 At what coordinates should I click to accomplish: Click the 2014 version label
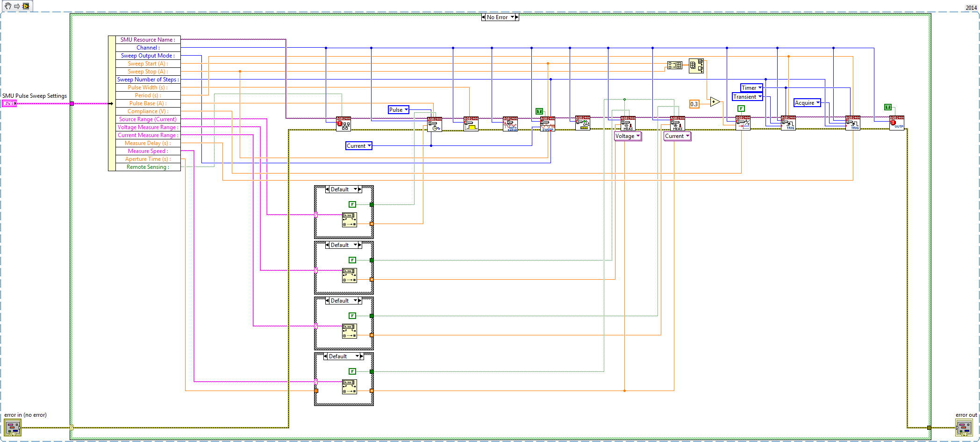[971, 8]
